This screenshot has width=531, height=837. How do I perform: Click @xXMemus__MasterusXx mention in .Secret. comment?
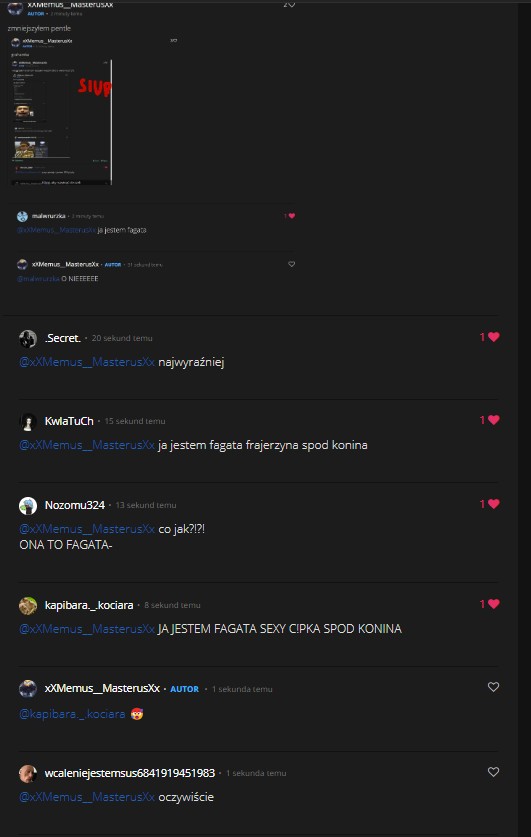click(x=87, y=362)
